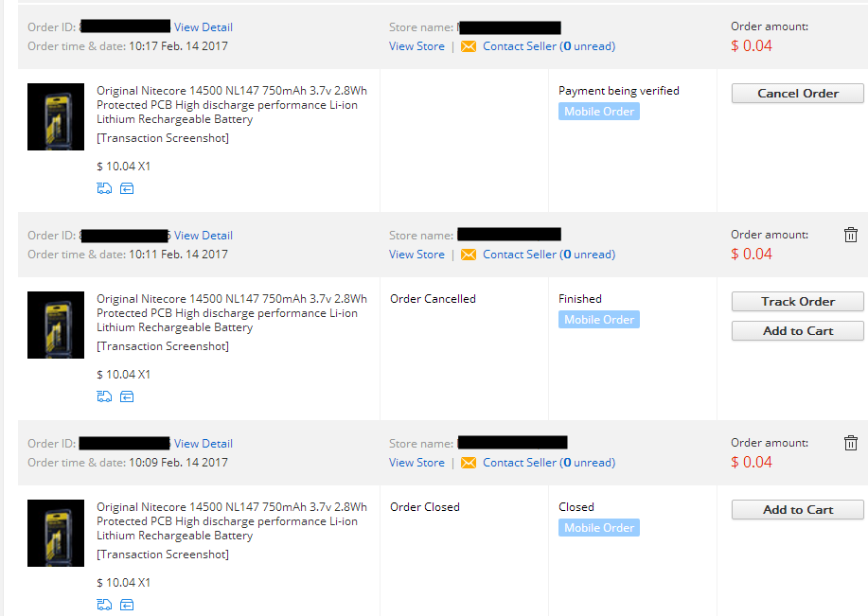Add the closed order item to cart
This screenshot has width=868, height=616.
(x=798, y=510)
